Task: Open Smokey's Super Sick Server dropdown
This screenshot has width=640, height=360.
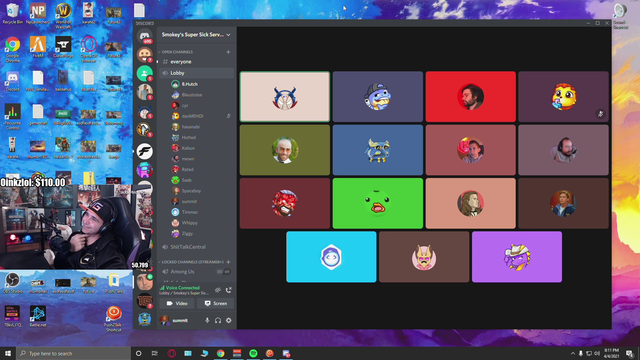Action: click(x=196, y=35)
